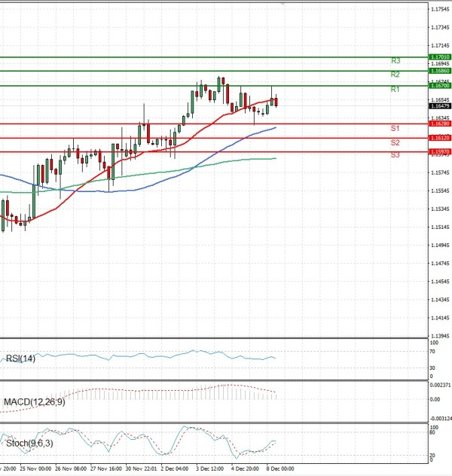This screenshot has height=476, width=452.
Task: Select the 1.16280 red price tag
Action: pyautogui.click(x=440, y=124)
